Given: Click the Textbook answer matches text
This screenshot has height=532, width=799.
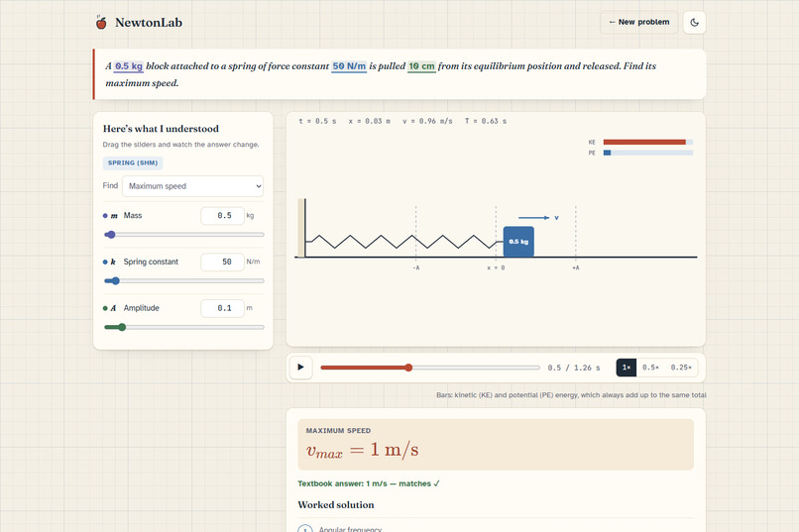Looking at the screenshot, I should point(369,483).
